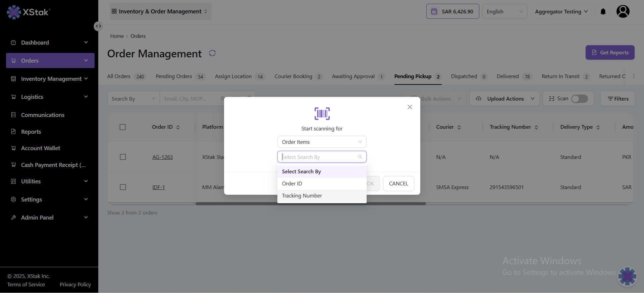Click the more tabs three-dot icon
The height and width of the screenshot is (293, 644).
pos(634,76)
